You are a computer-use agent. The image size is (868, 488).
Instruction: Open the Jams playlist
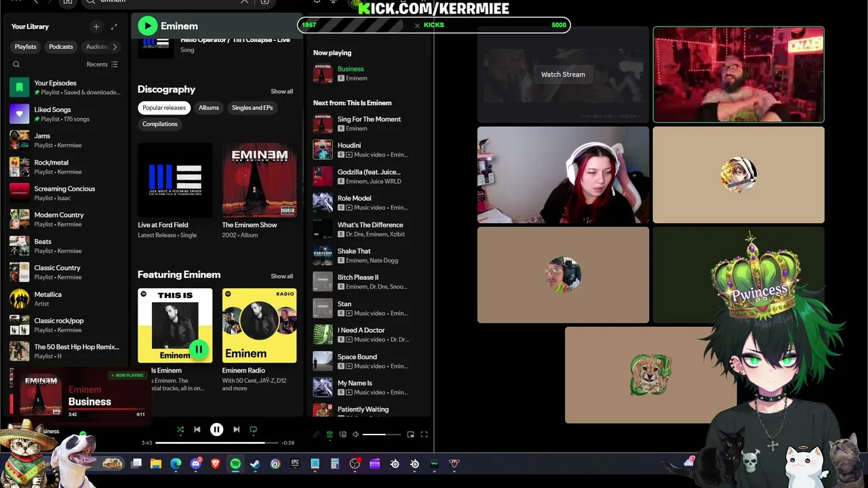click(65, 140)
